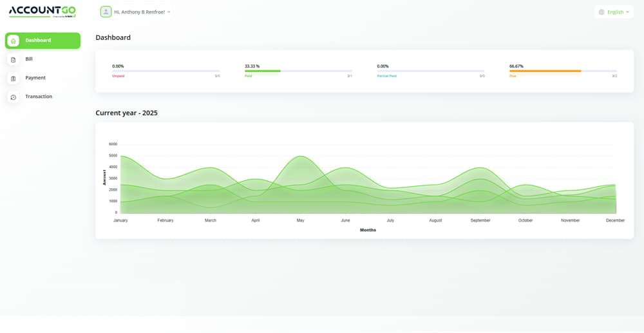The width and height of the screenshot is (644, 333).
Task: Click the Months axis title
Action: tap(368, 231)
